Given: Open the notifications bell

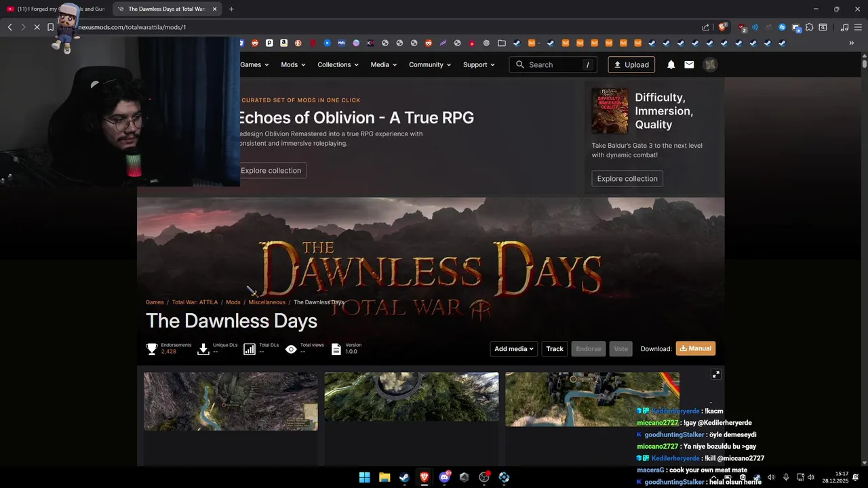Looking at the screenshot, I should 671,64.
